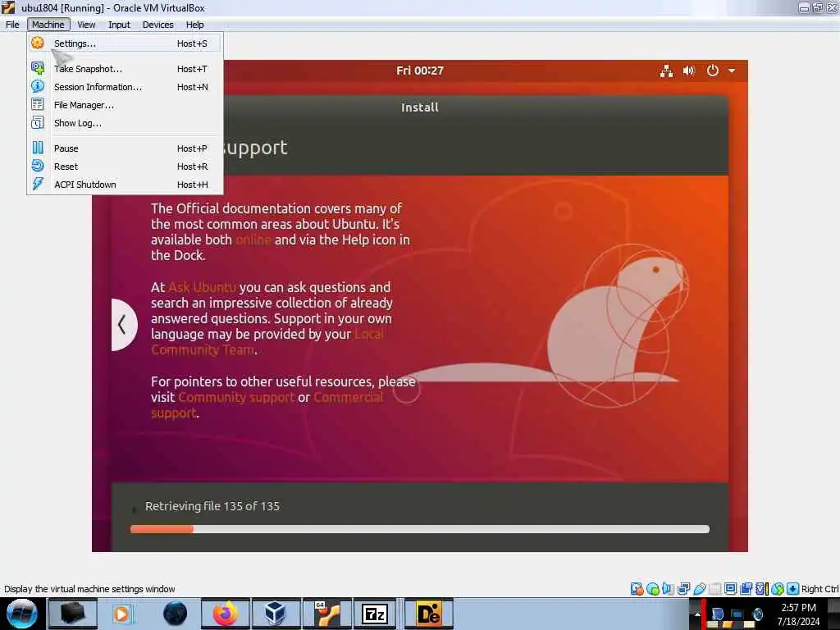Screen dimensions: 840x630
Task: Open the View menu
Action: click(x=86, y=25)
